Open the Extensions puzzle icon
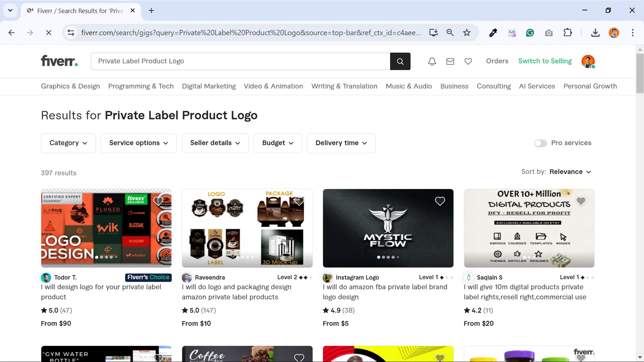Screen dimensions: 644x362 (x=568, y=33)
